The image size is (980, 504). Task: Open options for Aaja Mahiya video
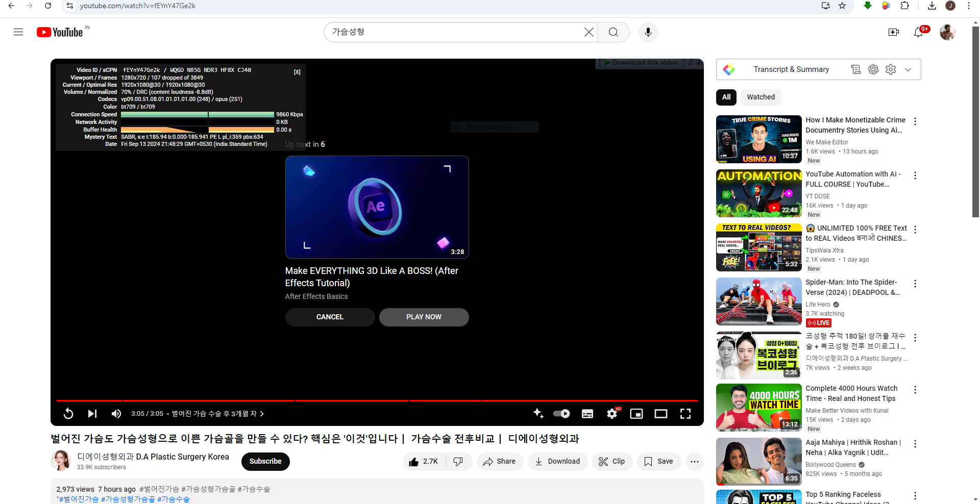point(915,444)
